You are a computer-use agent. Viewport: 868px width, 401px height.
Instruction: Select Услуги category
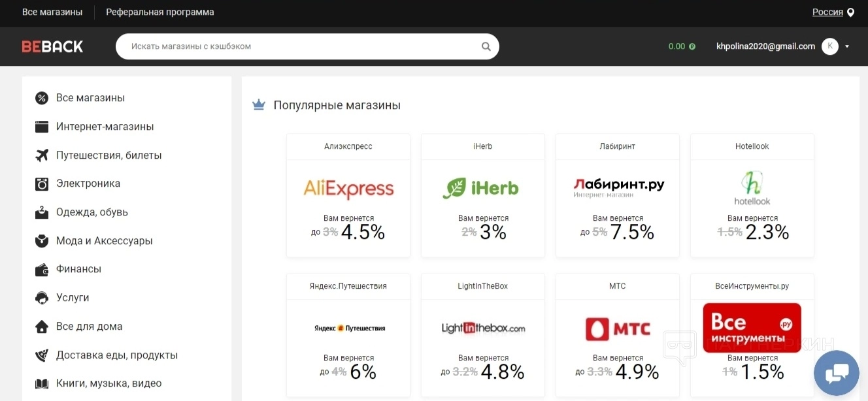point(73,298)
